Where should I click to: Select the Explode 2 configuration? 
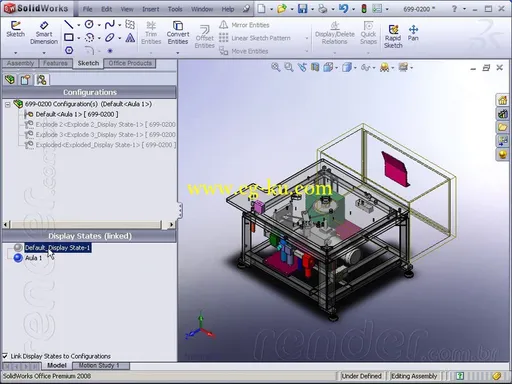tap(105, 124)
